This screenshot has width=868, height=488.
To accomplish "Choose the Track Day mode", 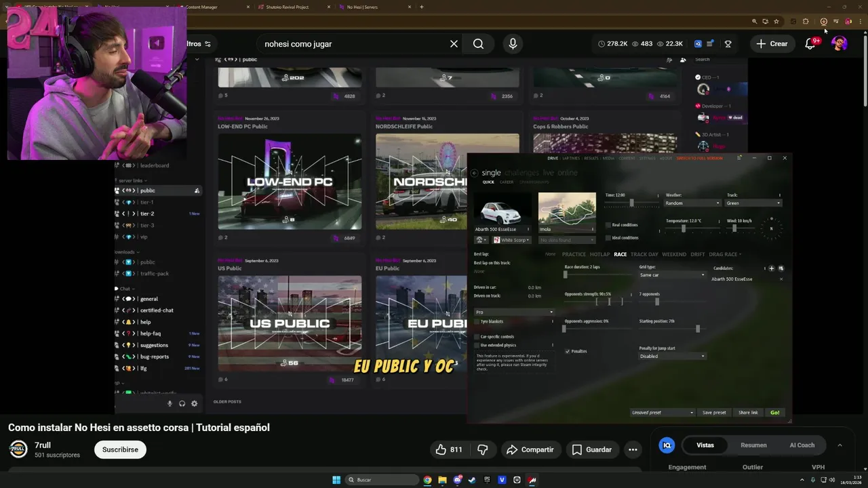I will 644,254.
